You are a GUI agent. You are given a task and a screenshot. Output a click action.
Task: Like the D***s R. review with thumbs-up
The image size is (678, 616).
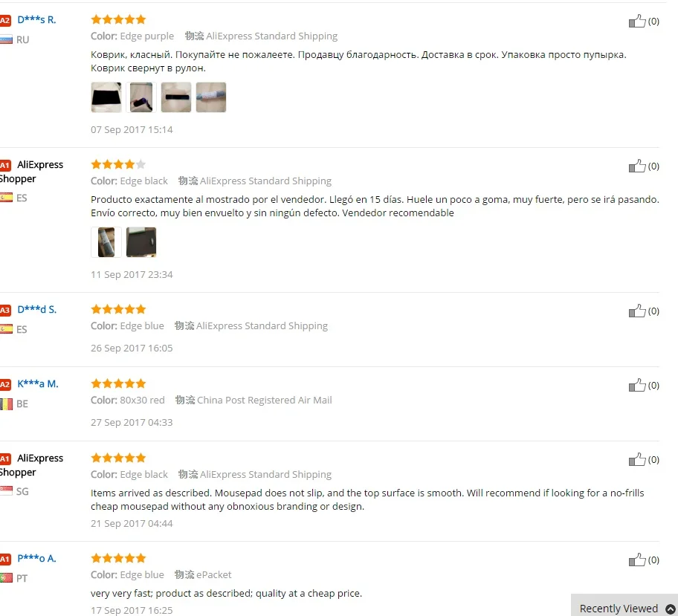pos(637,21)
